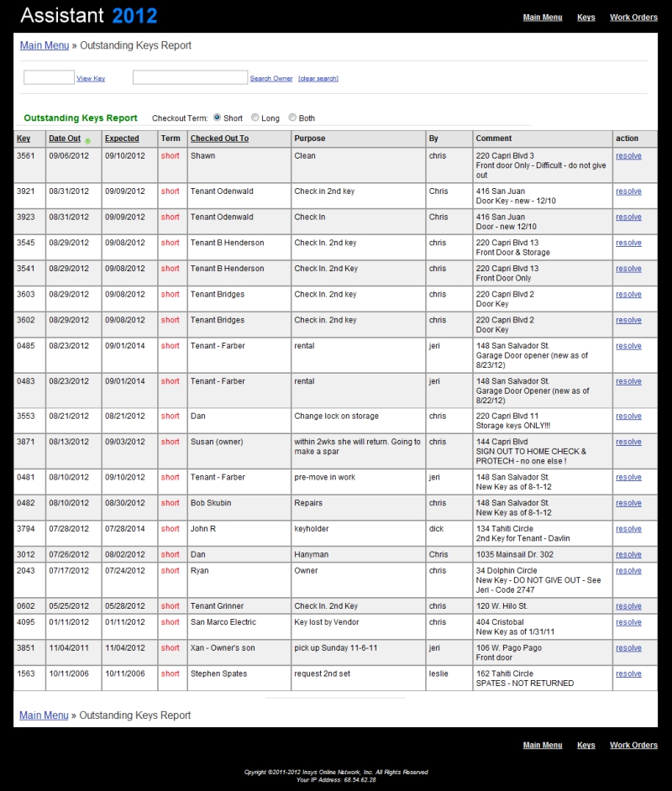Select the Long checkout term option
The height and width of the screenshot is (791, 672).
(x=255, y=118)
